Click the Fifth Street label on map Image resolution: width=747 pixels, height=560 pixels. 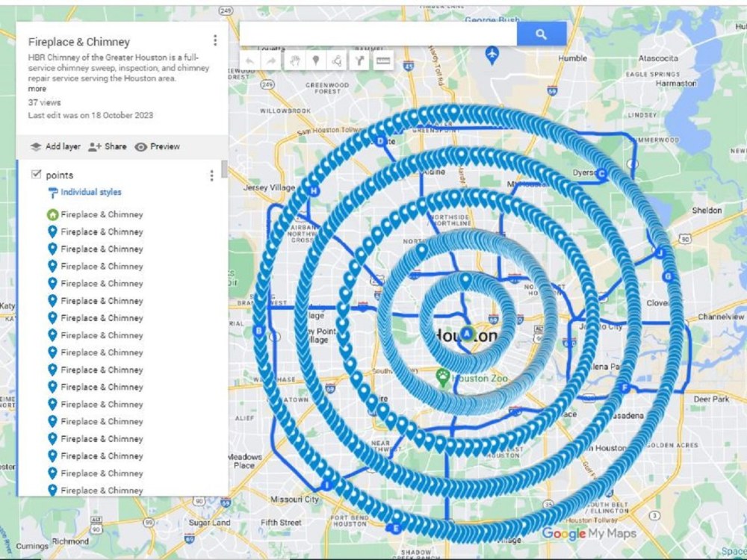click(281, 523)
